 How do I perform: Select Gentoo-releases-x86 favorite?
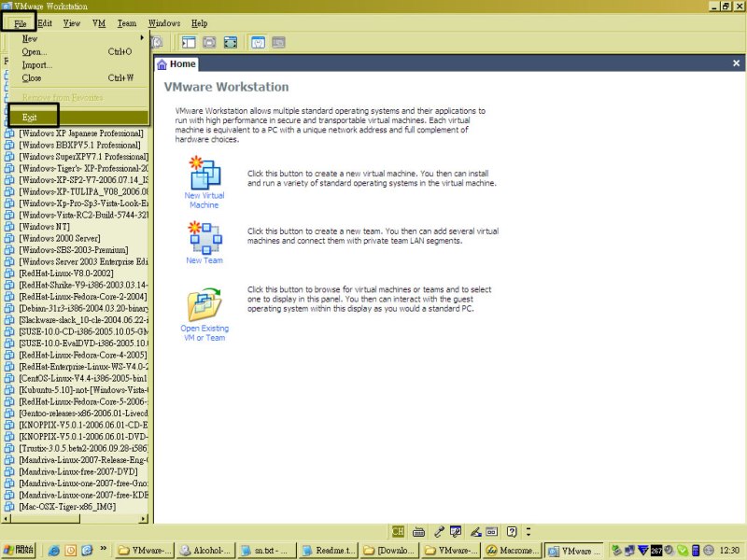click(x=84, y=413)
